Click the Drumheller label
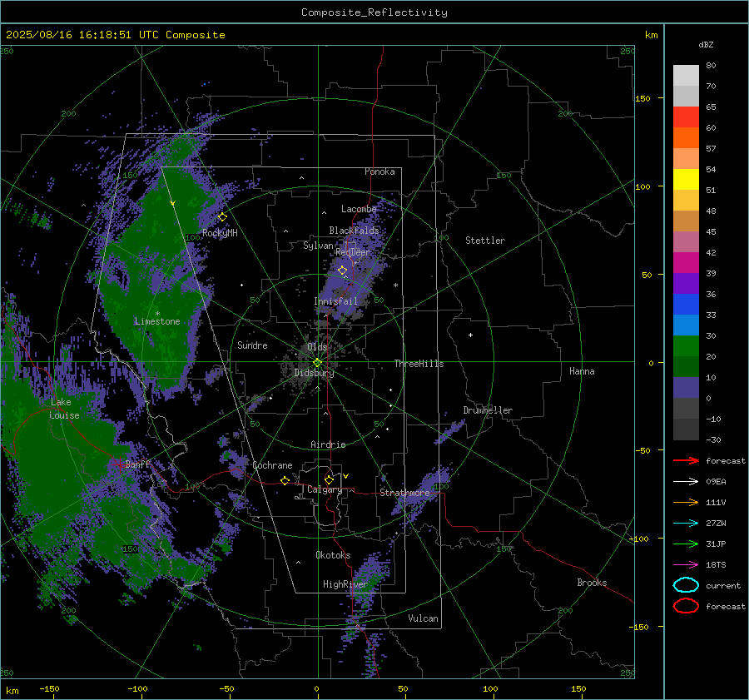This screenshot has width=749, height=700. tap(488, 410)
